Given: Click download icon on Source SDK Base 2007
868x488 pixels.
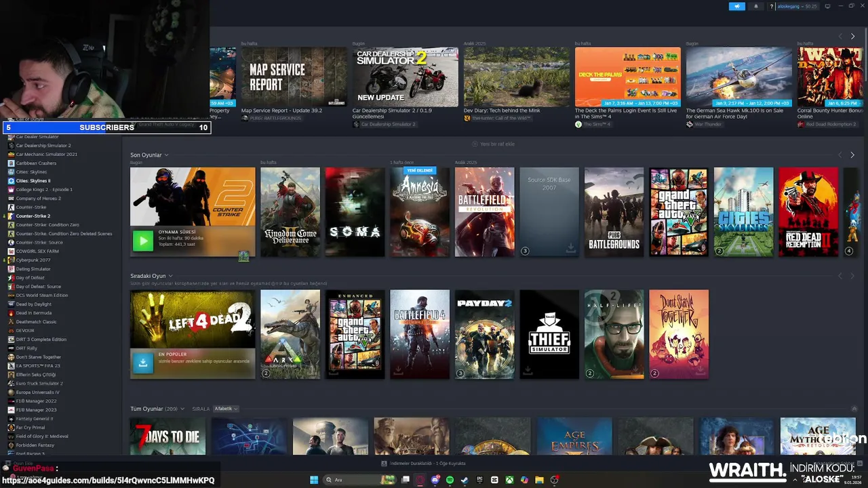Looking at the screenshot, I should coord(571,249).
